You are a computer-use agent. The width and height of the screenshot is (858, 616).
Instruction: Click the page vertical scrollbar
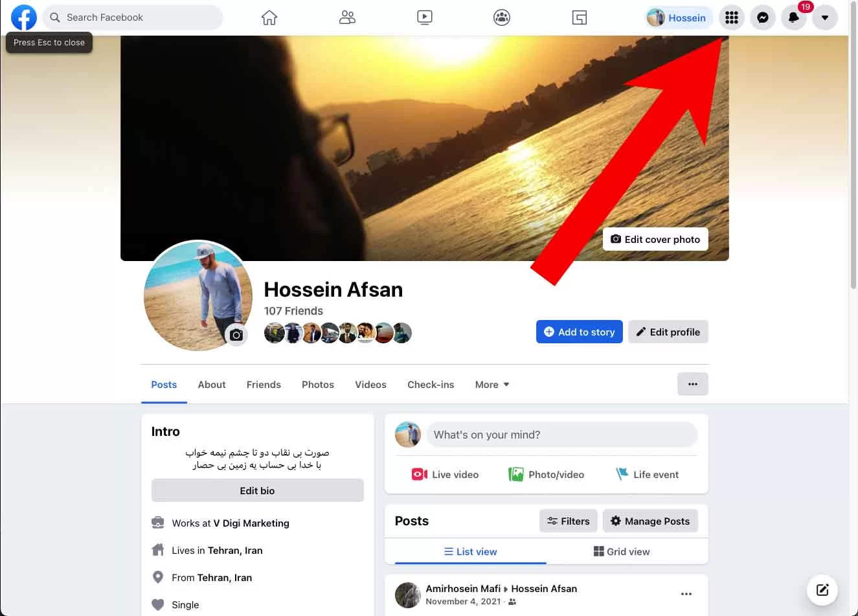pos(853,162)
